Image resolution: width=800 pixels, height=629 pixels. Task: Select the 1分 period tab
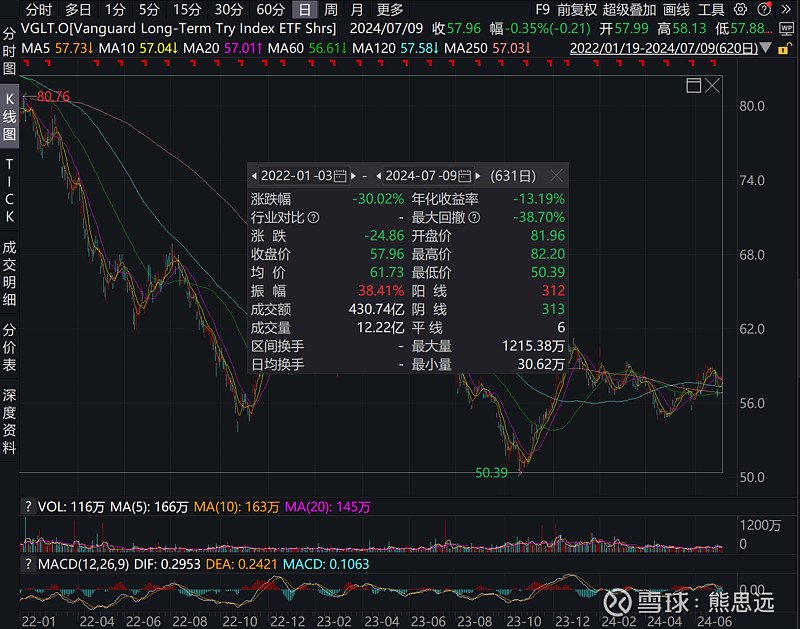pyautogui.click(x=115, y=9)
